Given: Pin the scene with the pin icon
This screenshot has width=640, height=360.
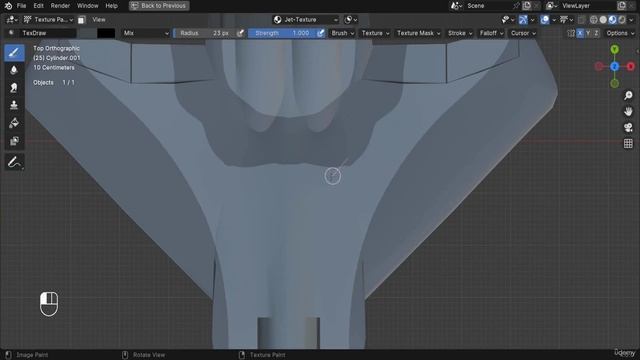Looking at the screenshot, I should pos(516,6).
